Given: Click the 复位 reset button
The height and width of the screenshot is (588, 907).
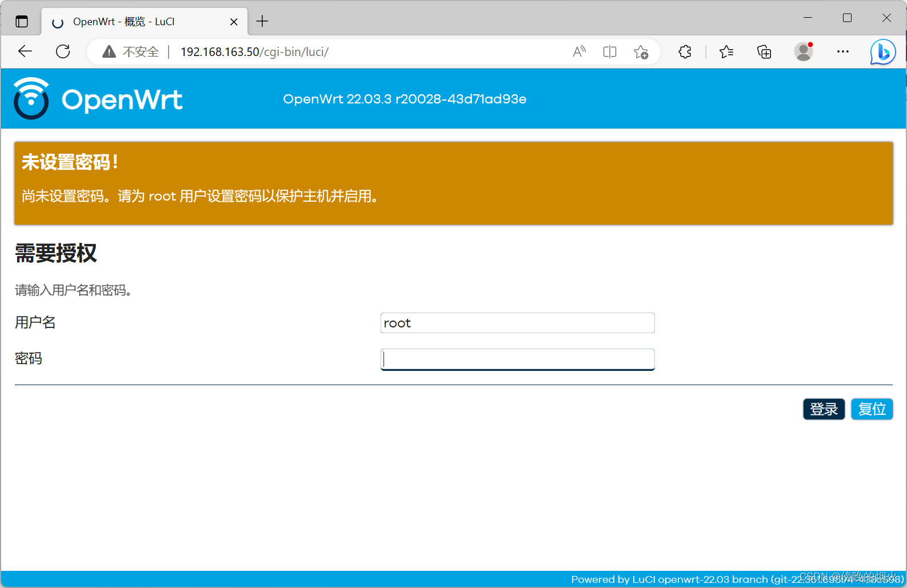Looking at the screenshot, I should (x=872, y=409).
